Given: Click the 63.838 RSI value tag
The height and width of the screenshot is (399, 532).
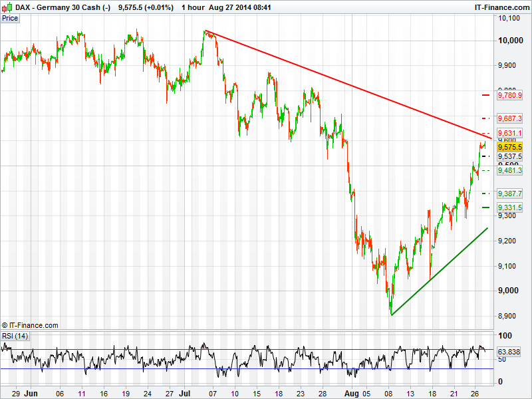Looking at the screenshot, I should pyautogui.click(x=509, y=352).
